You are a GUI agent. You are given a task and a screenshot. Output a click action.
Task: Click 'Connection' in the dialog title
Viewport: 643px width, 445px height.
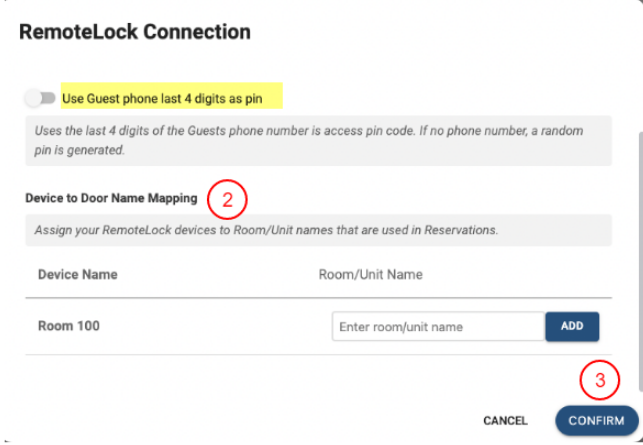196,32
